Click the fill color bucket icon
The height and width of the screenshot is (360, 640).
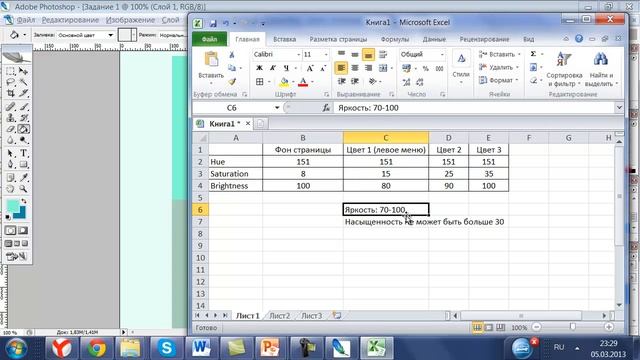(x=284, y=82)
